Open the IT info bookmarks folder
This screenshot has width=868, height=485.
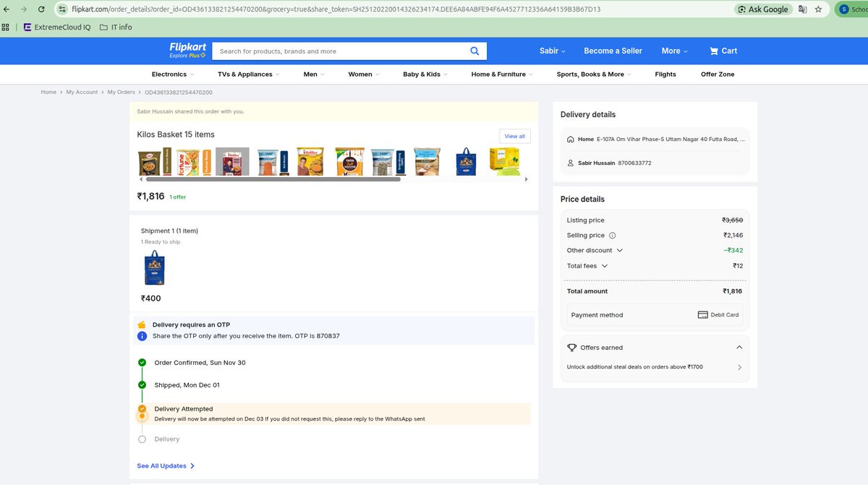[x=116, y=27]
